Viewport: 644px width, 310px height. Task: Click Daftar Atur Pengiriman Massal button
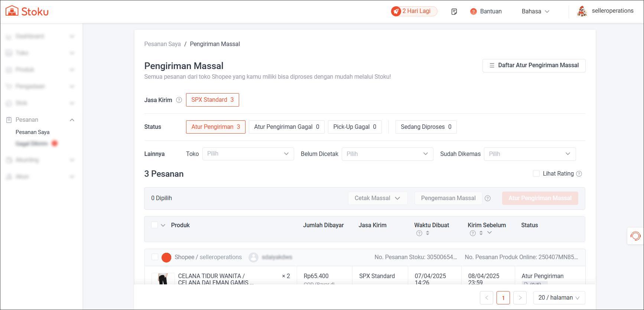click(534, 65)
